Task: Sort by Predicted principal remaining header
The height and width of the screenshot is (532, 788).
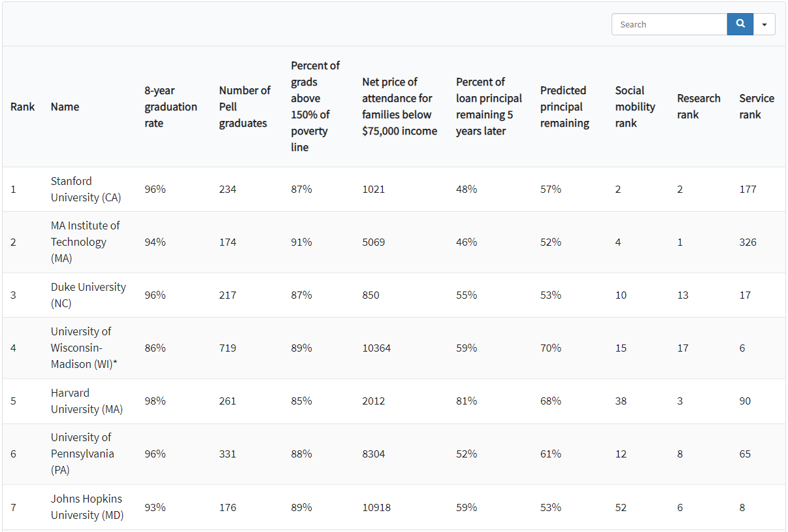Action: (x=565, y=107)
